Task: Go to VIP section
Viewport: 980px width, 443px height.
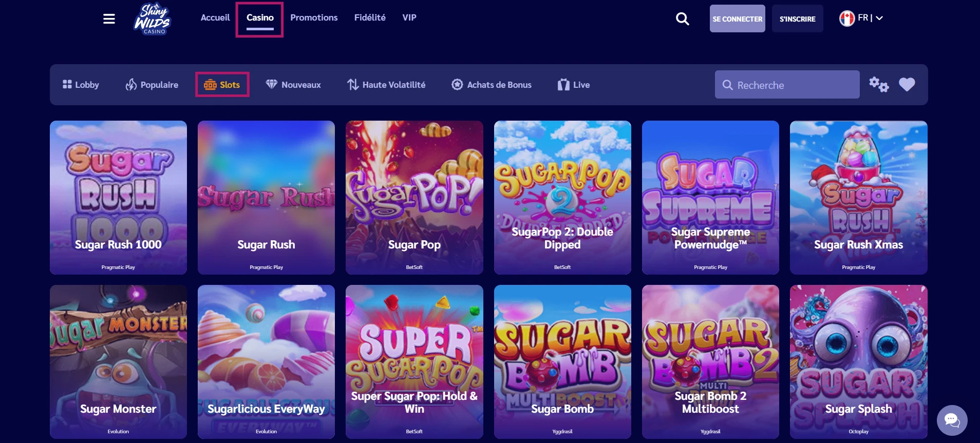Action: [409, 17]
